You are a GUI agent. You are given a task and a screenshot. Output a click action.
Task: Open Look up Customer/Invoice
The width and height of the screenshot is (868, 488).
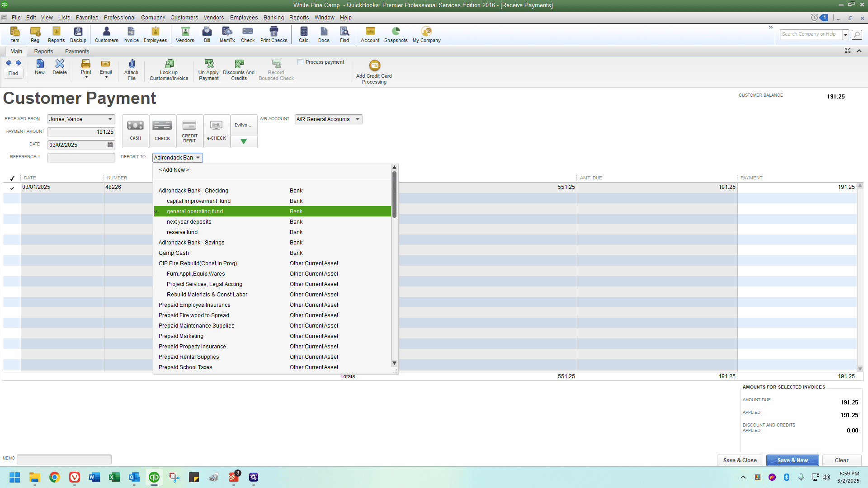(x=169, y=70)
